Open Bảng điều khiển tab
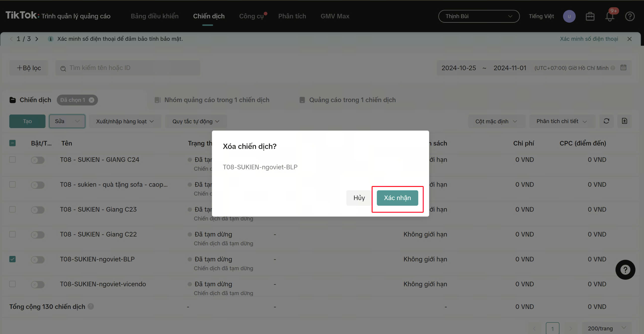644x334 pixels. coord(155,16)
